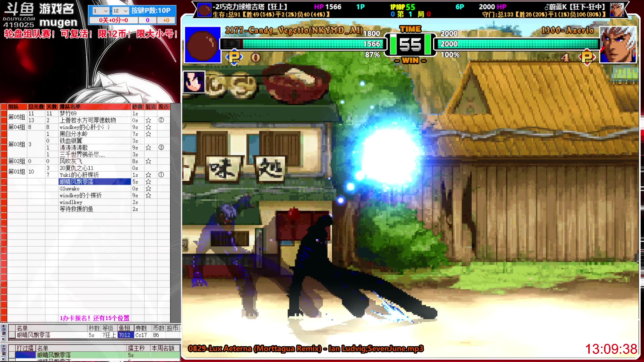
Task: Close the upper bottom-left list panel
Action: click(x=3, y=339)
